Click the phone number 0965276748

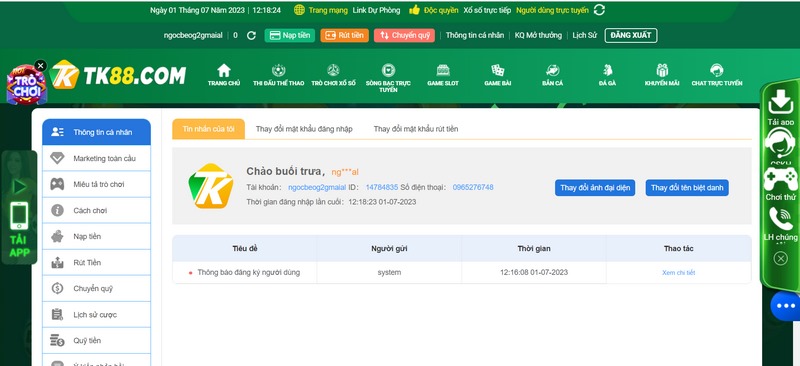[473, 187]
